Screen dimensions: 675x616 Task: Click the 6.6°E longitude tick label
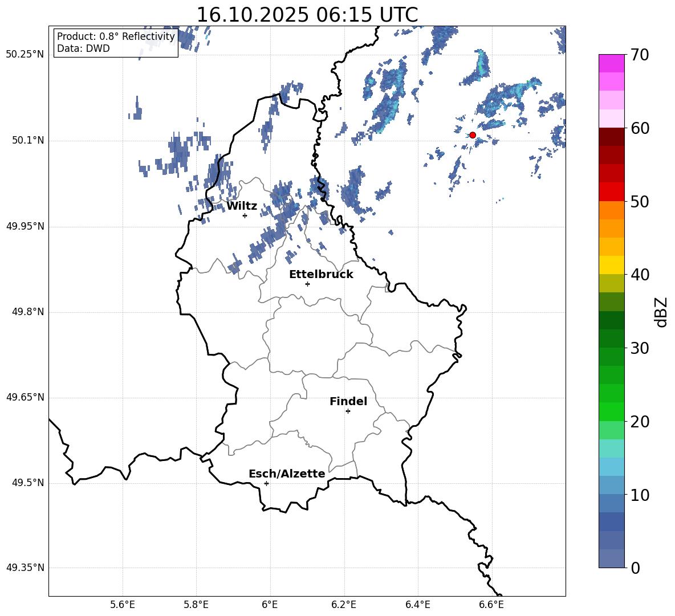pyautogui.click(x=491, y=605)
